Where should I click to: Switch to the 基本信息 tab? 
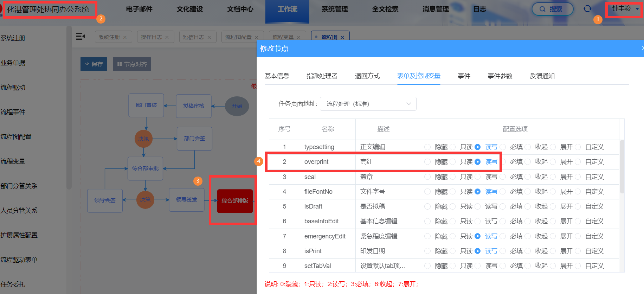(x=277, y=76)
